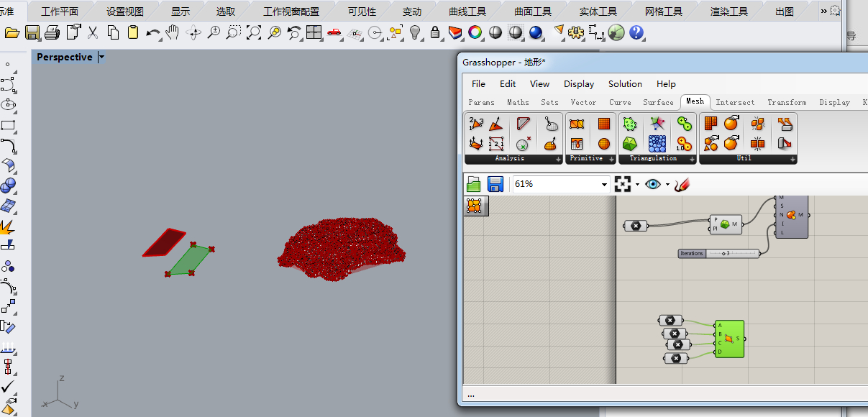868x417 pixels.
Task: Pick the Convex Hull green dotted icon
Action: [630, 124]
